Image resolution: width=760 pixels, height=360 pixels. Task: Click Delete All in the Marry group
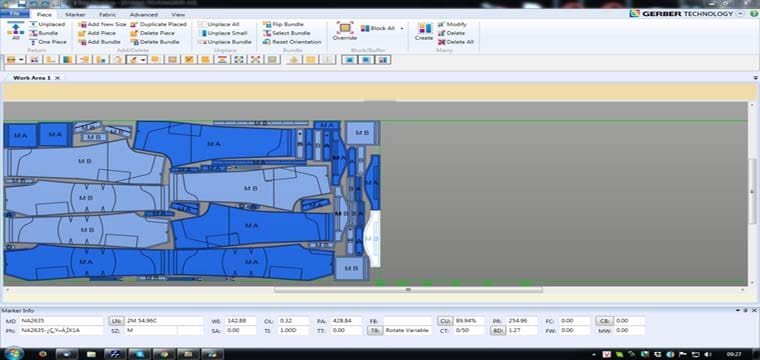(455, 42)
